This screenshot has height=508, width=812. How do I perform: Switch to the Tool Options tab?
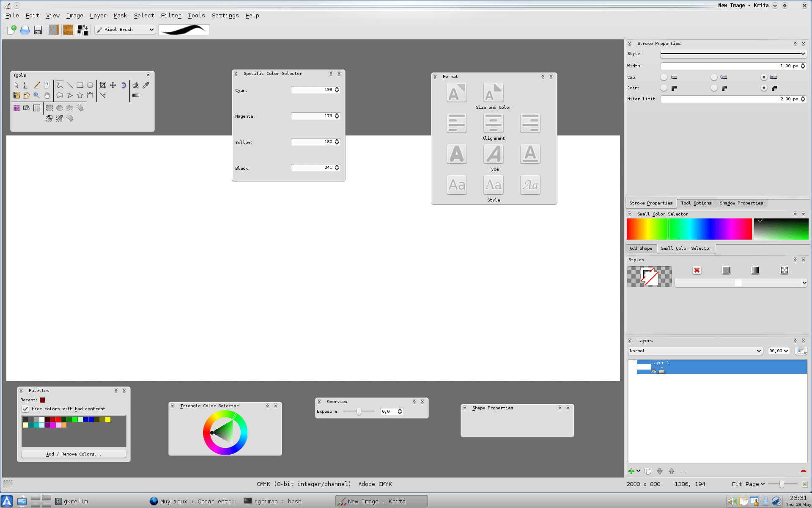[x=696, y=203]
